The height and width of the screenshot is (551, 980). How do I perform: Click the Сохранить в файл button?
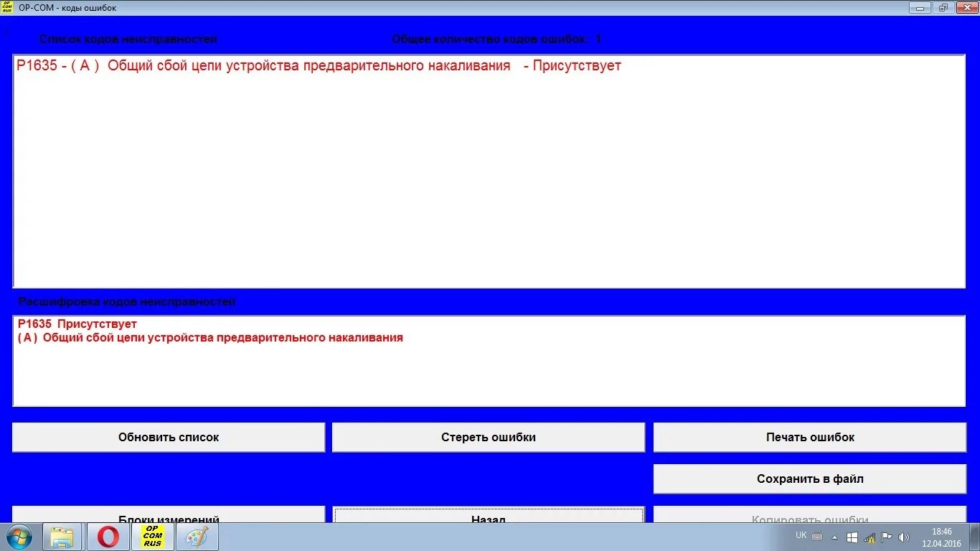click(x=810, y=479)
